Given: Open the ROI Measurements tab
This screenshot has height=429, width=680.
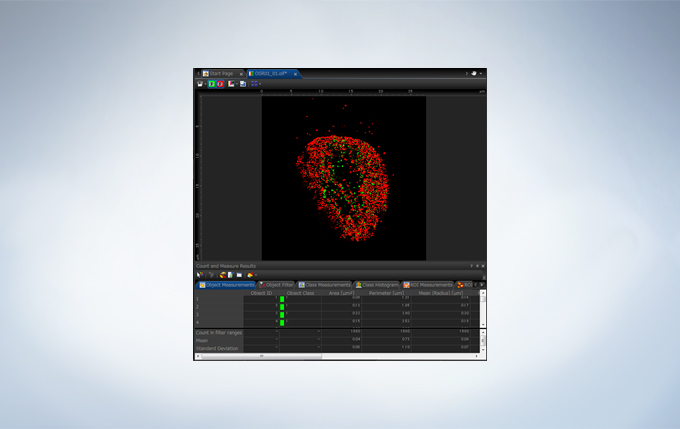Looking at the screenshot, I should click(x=428, y=285).
